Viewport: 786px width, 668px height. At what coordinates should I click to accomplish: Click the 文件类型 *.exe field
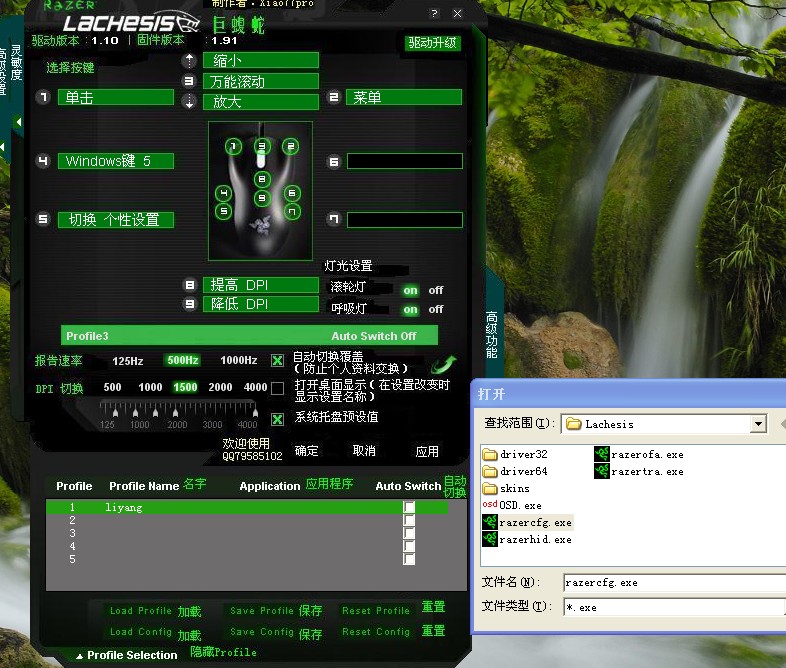click(674, 607)
